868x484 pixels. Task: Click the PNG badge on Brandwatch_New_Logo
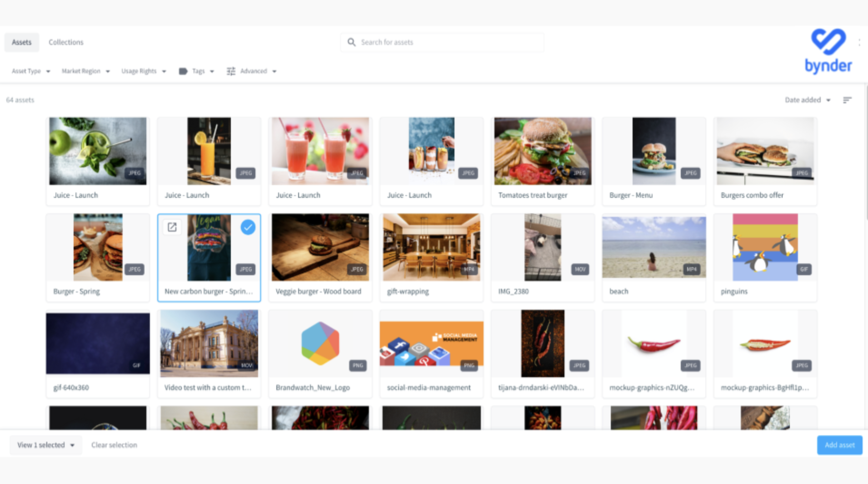(358, 365)
